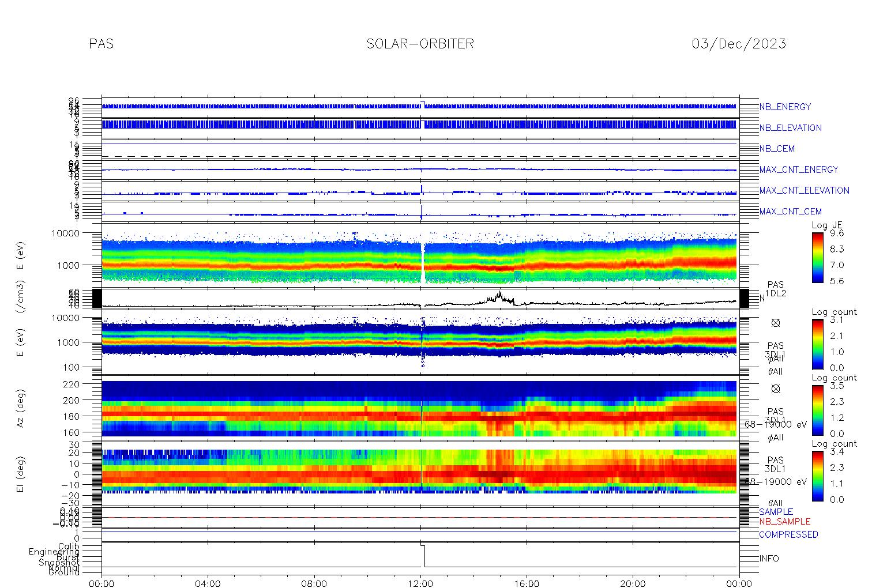Click the elevation spectrogram panel

420,474
